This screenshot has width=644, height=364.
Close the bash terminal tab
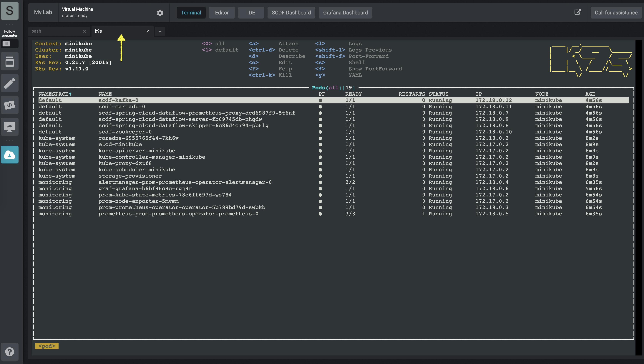coord(84,31)
